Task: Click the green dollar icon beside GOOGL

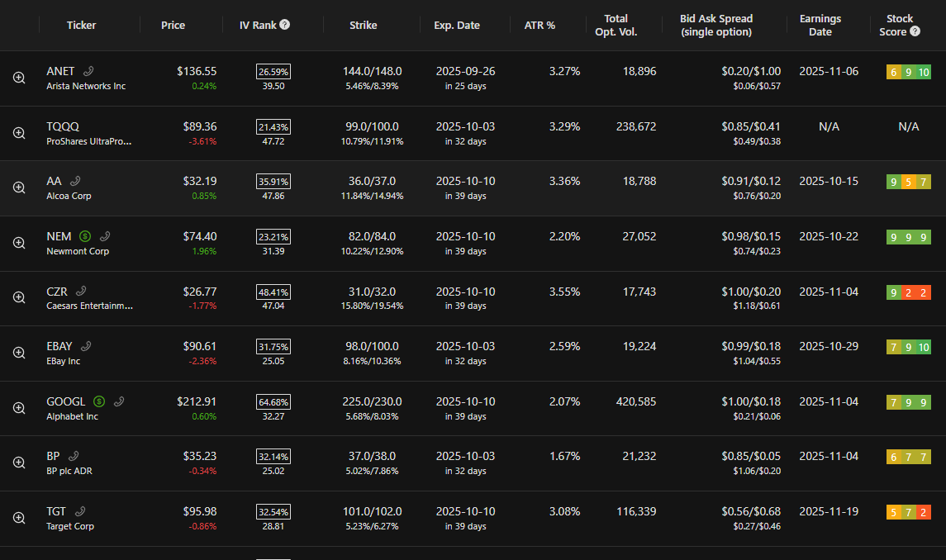Action: click(99, 401)
